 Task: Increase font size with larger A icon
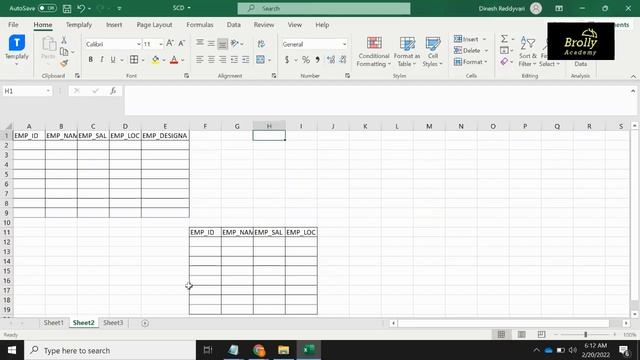(170, 43)
